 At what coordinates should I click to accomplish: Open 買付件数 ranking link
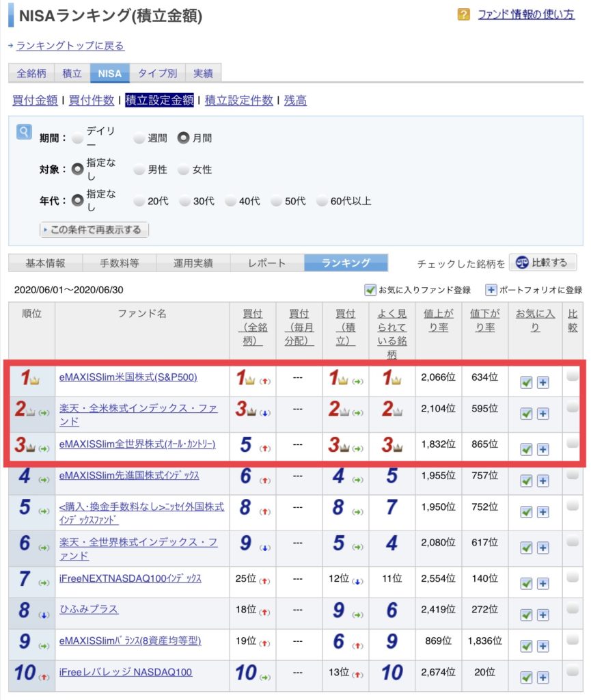coord(92,100)
